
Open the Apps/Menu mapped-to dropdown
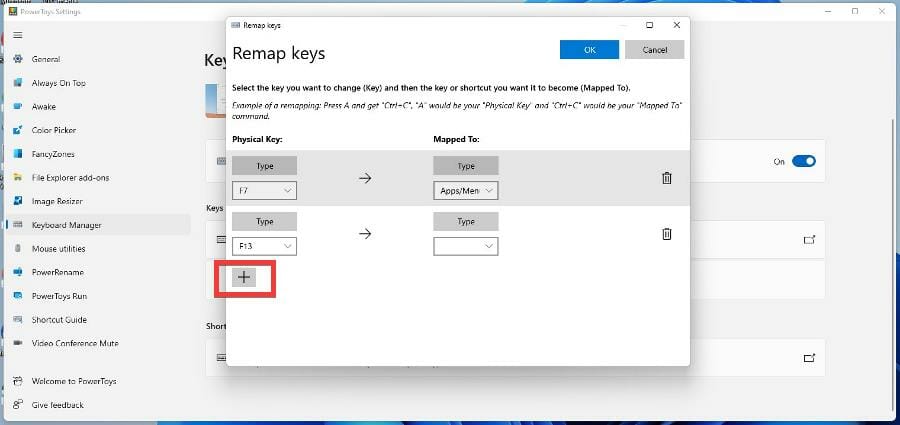click(465, 191)
